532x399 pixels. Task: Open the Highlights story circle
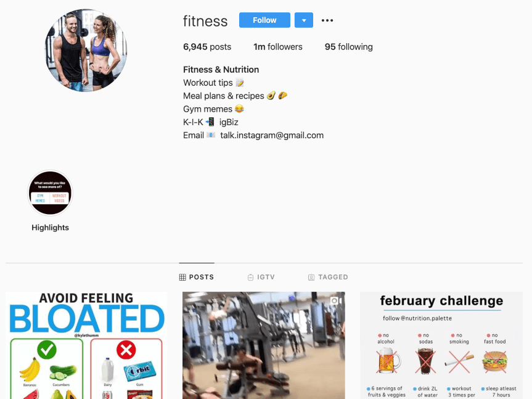pos(50,193)
